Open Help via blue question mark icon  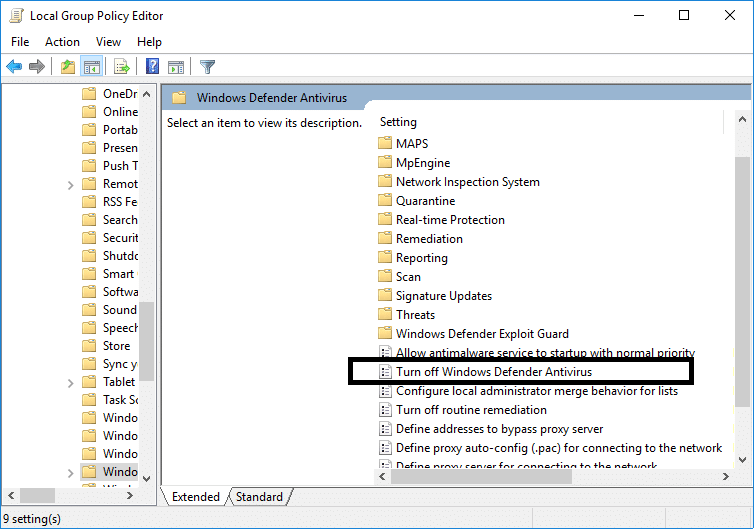coord(152,67)
